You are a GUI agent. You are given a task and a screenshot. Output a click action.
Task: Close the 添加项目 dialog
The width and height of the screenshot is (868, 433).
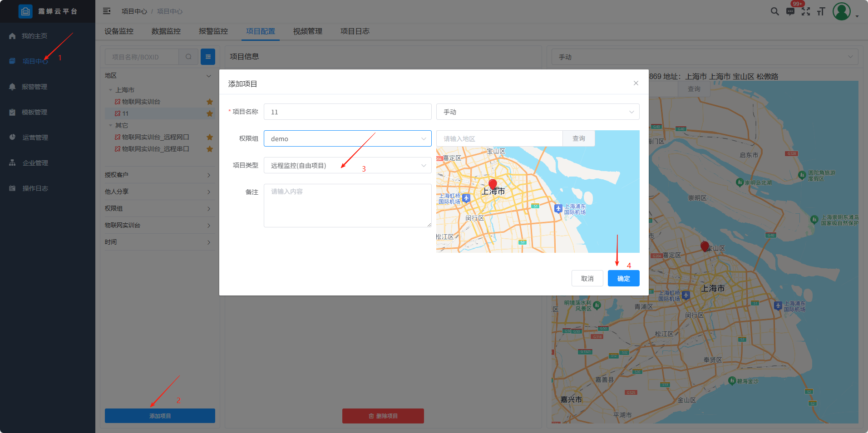(636, 83)
